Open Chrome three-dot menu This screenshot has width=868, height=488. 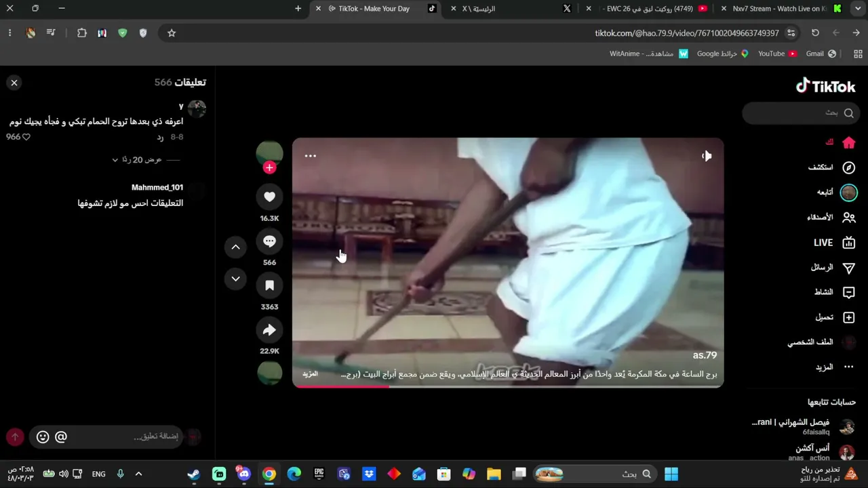coord(9,33)
